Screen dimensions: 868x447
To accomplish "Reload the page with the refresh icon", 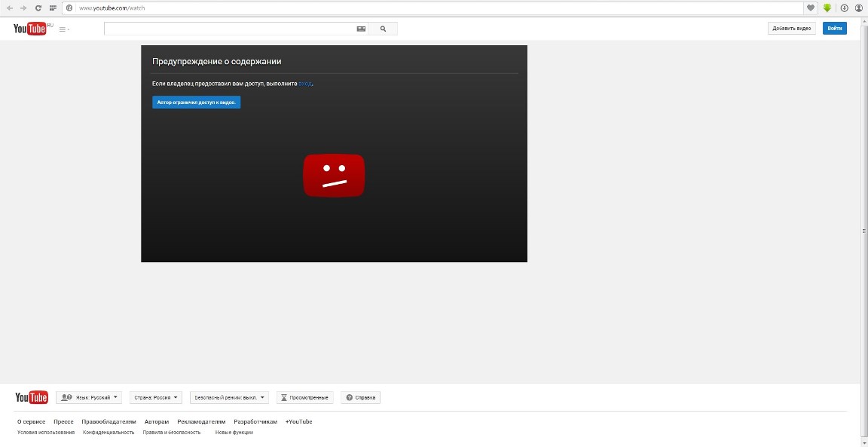I will (x=38, y=8).
